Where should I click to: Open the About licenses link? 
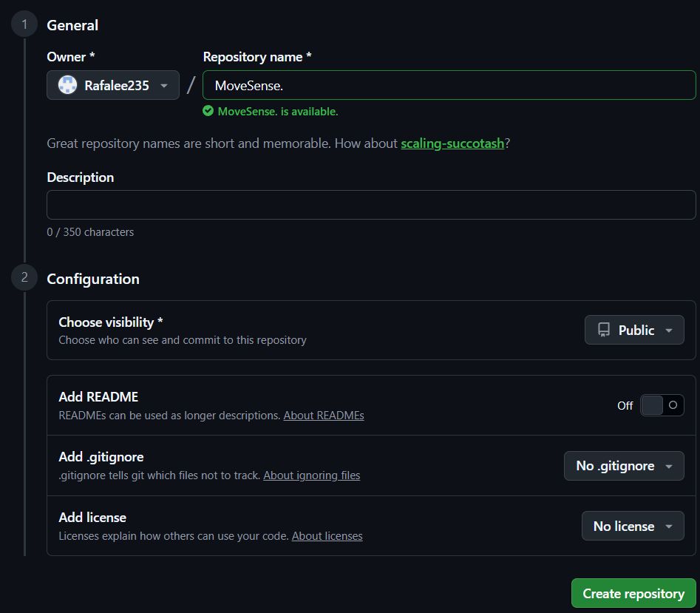327,536
